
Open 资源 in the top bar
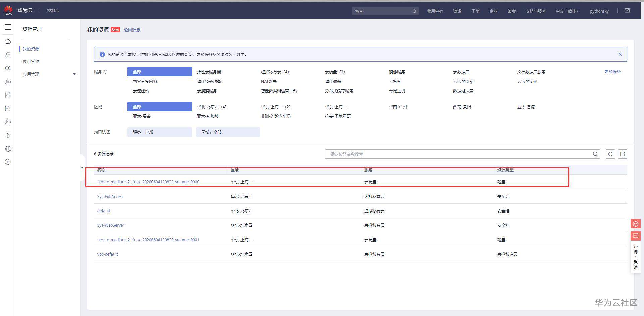pyautogui.click(x=457, y=11)
